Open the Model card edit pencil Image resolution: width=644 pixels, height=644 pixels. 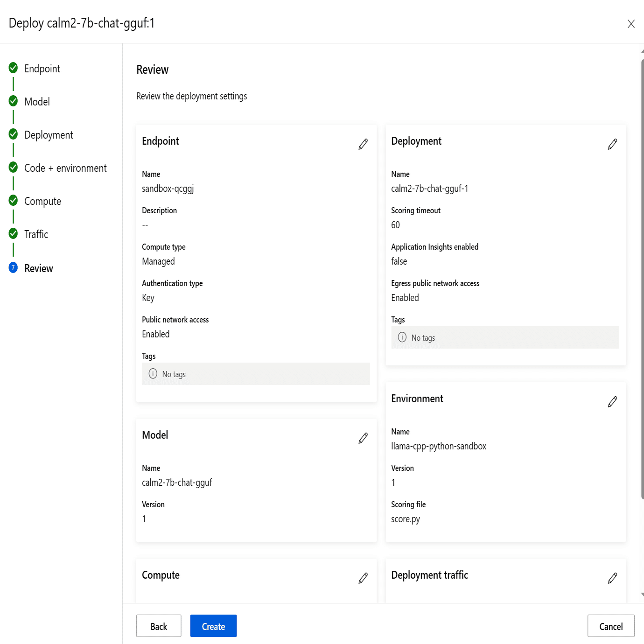click(x=363, y=438)
